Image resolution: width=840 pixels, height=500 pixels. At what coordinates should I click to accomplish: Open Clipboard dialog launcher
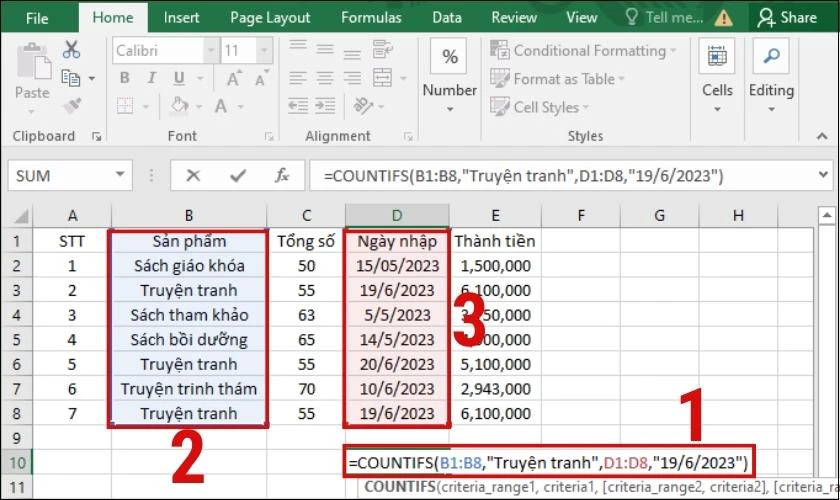click(96, 137)
